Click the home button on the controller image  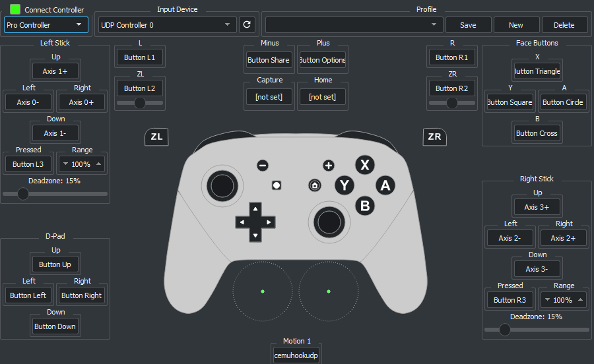(x=314, y=185)
